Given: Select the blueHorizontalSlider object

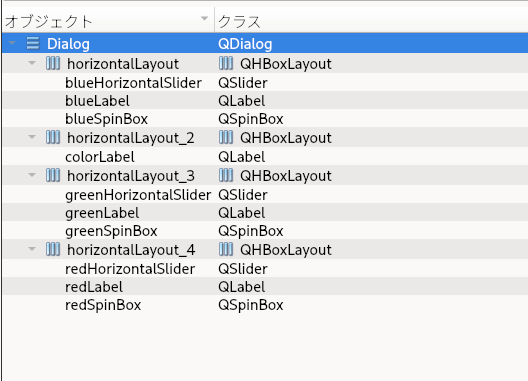Looking at the screenshot, I should point(133,83).
